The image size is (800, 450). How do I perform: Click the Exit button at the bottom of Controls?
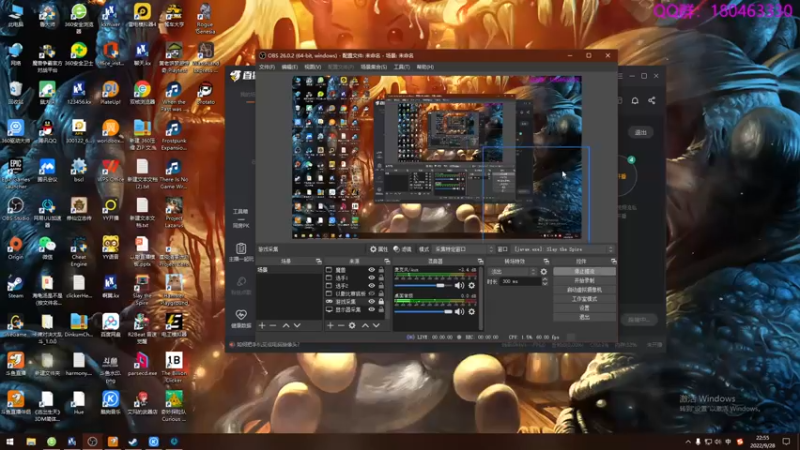(x=584, y=317)
